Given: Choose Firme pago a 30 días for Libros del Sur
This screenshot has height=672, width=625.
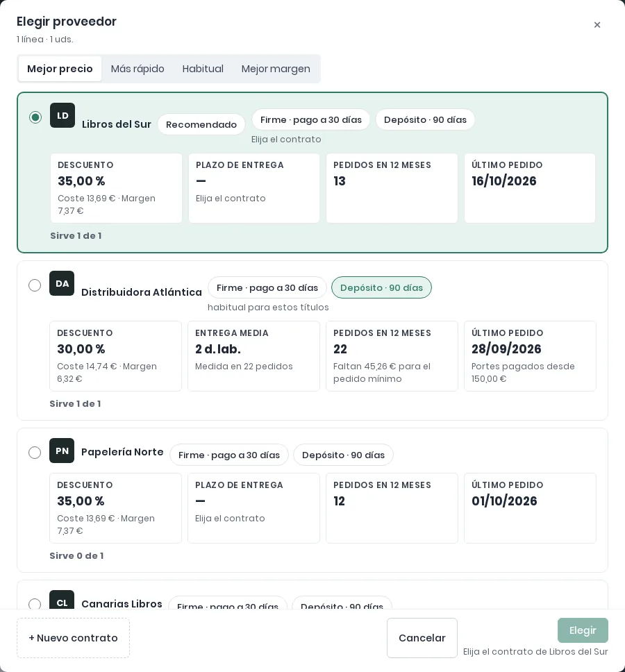Looking at the screenshot, I should 311,119.
